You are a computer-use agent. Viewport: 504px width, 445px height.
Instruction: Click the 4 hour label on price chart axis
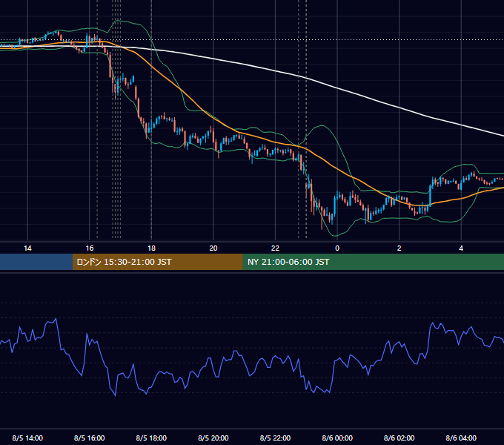coord(461,248)
